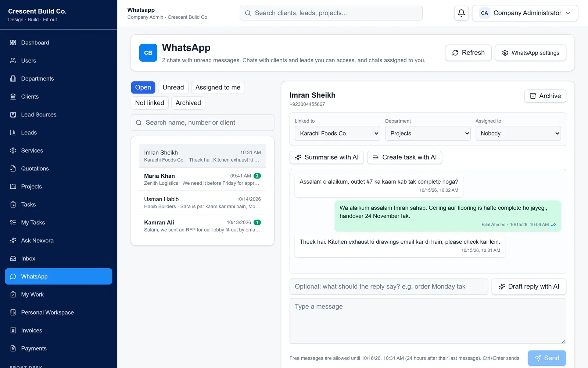Archive the Imran Sheikh chat
588x368 pixels.
click(545, 96)
